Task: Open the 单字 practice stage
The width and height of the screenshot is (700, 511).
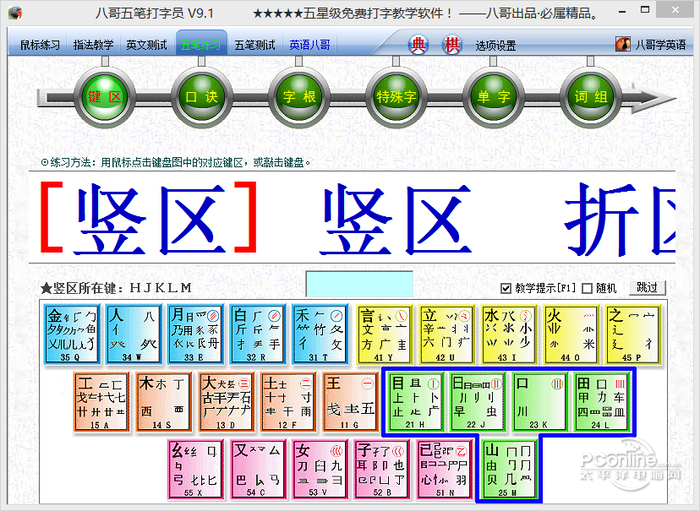Action: pos(493,97)
